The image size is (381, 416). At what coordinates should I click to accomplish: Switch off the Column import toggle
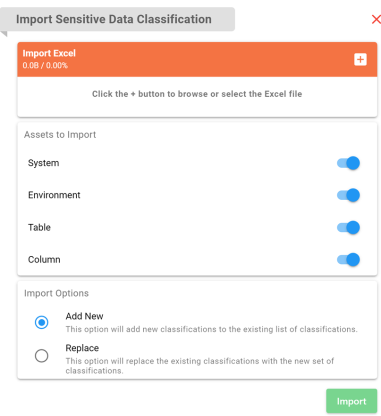coord(348,259)
